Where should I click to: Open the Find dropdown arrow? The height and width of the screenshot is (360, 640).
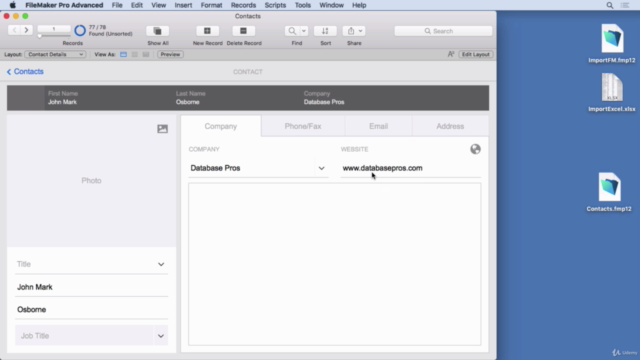coord(304,31)
